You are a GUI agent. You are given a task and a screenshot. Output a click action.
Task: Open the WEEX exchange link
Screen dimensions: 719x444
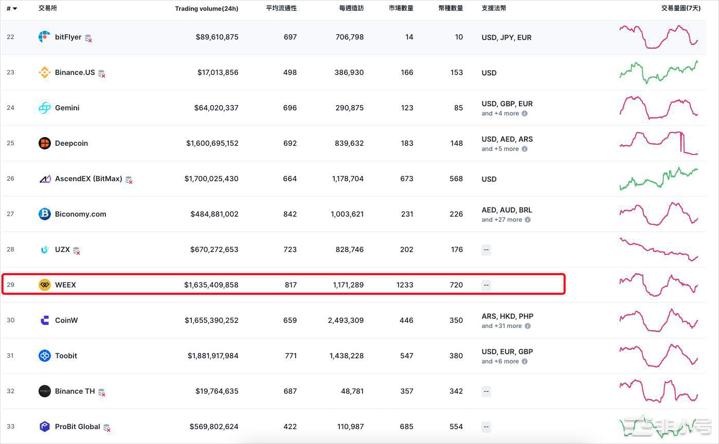[x=65, y=285]
